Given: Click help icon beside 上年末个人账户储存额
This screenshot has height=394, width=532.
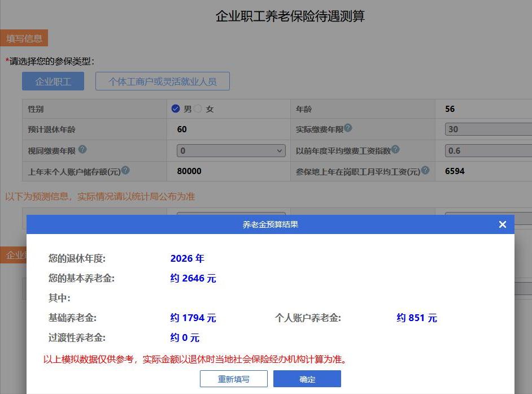Looking at the screenshot, I should point(125,170).
